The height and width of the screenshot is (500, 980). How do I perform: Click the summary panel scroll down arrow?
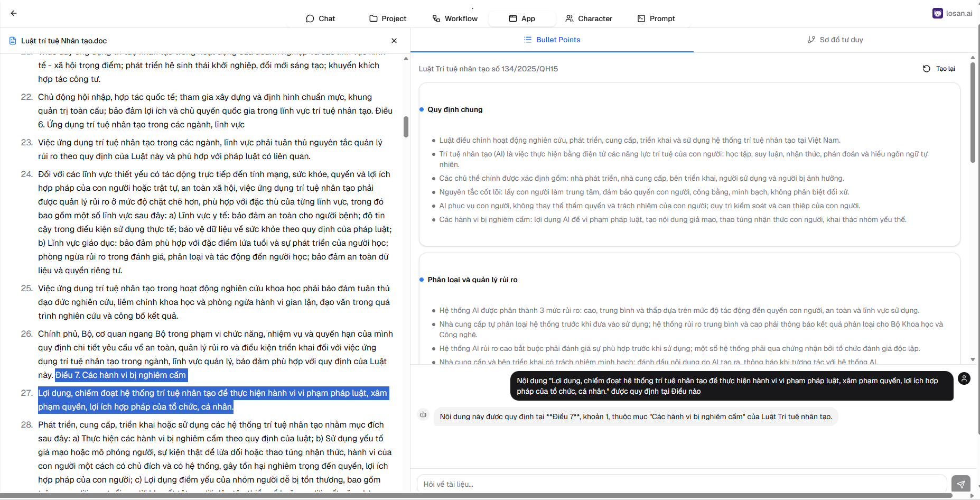coord(973,359)
